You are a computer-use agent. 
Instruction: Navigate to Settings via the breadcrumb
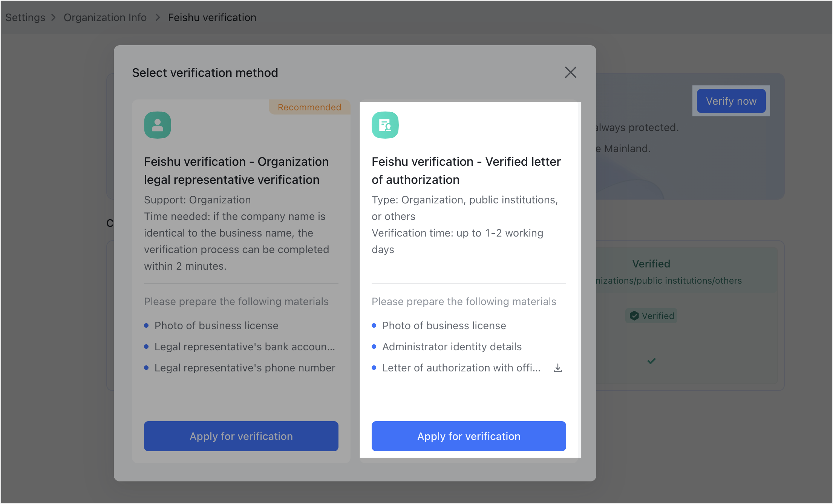coord(25,17)
